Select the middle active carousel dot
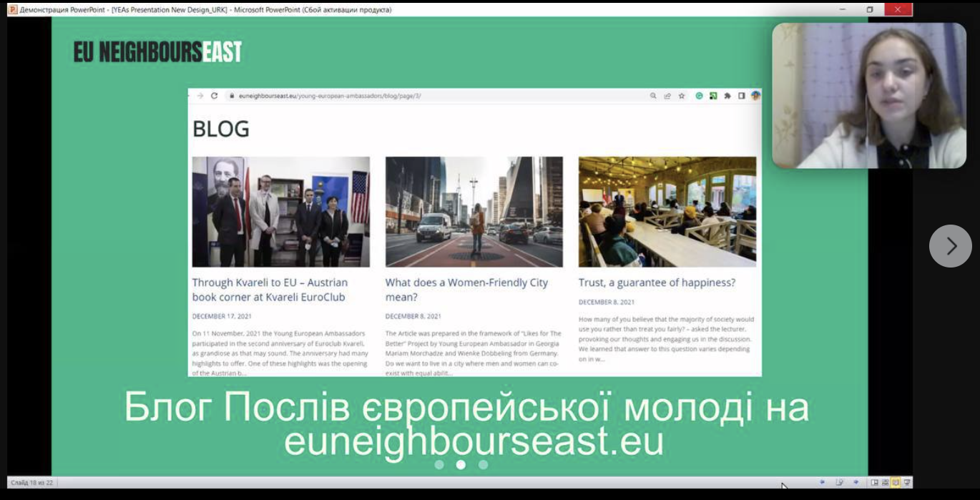The width and height of the screenshot is (980, 500). click(x=461, y=464)
